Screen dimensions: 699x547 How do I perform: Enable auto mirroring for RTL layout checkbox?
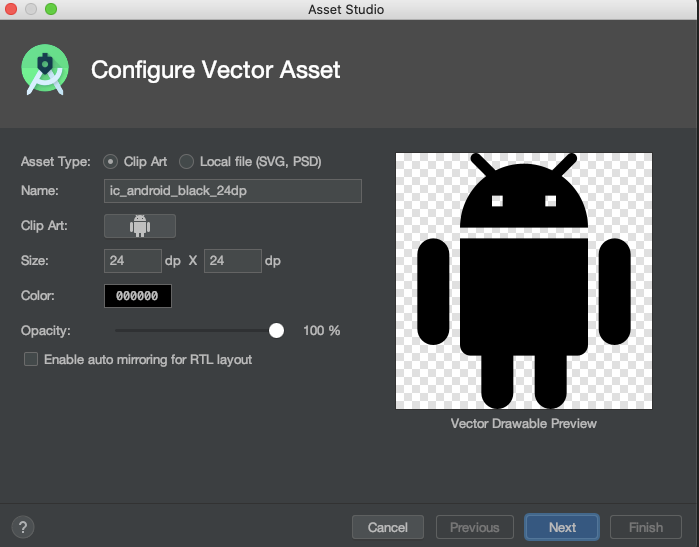31,359
